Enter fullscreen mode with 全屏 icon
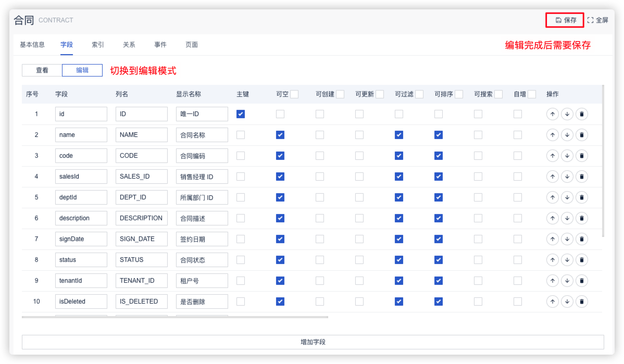624x364 pixels. [597, 20]
